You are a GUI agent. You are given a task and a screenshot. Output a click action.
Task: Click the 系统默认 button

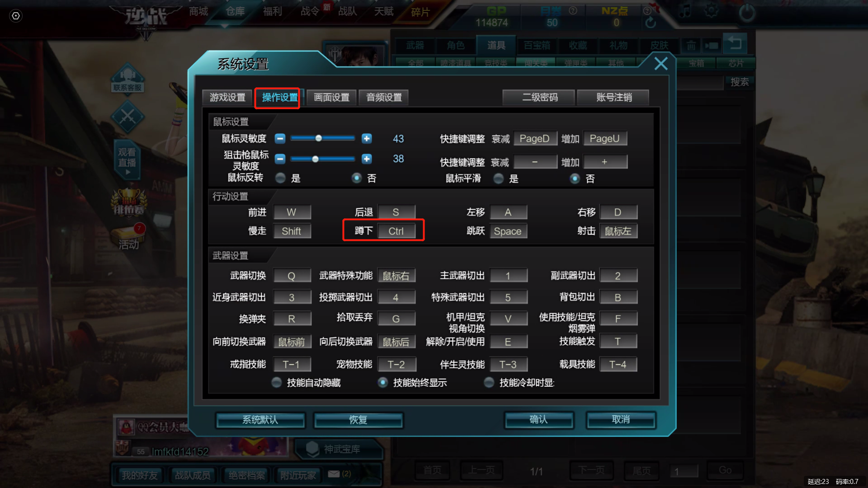(260, 420)
